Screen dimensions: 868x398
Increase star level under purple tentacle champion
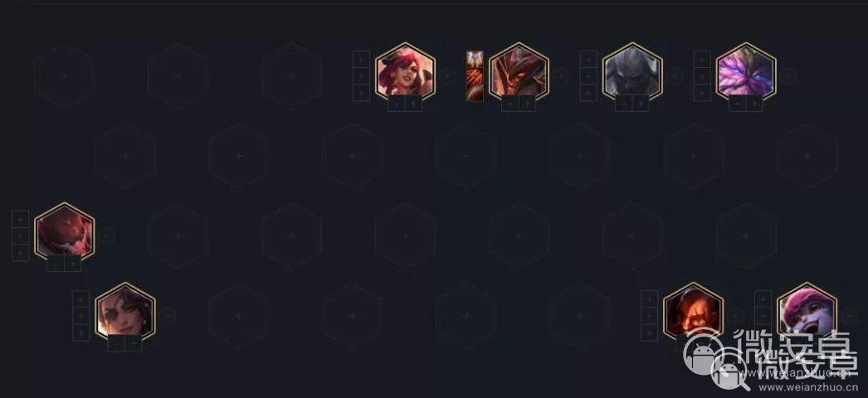click(754, 104)
